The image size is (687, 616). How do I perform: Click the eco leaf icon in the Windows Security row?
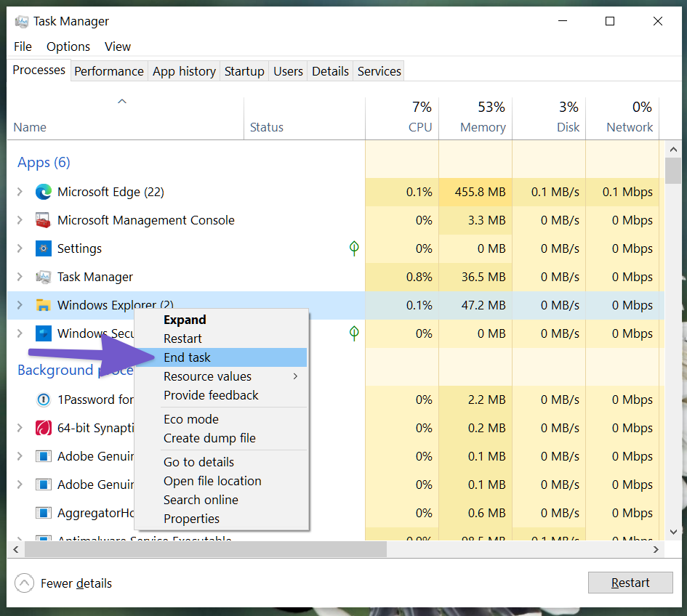coord(354,333)
